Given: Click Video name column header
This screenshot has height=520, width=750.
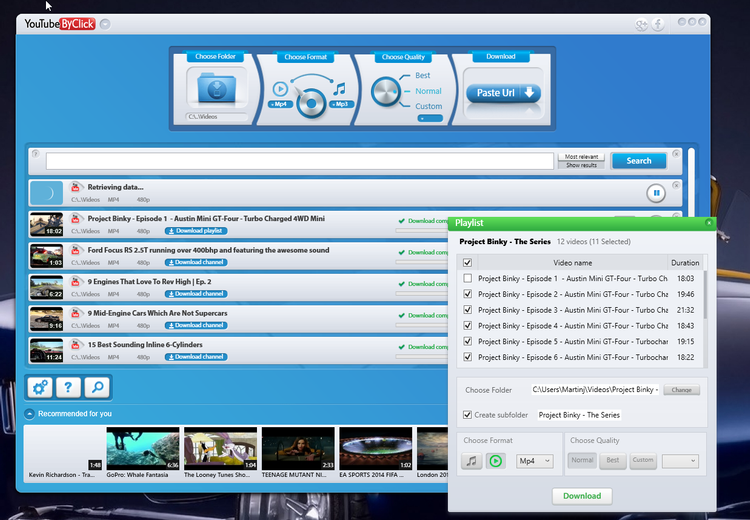Looking at the screenshot, I should [573, 263].
